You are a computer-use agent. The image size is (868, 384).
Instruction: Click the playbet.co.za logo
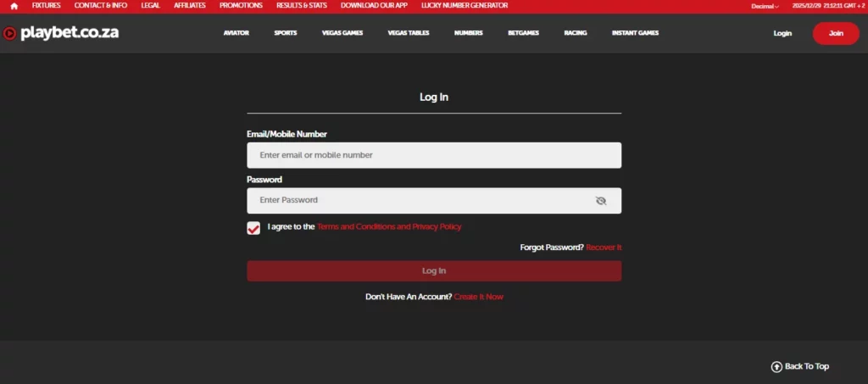pyautogui.click(x=61, y=34)
